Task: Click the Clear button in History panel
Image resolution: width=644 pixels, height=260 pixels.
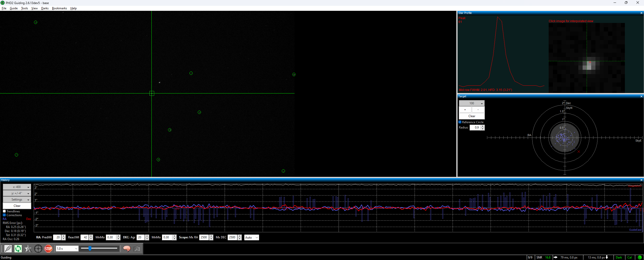Action: pyautogui.click(x=17, y=206)
